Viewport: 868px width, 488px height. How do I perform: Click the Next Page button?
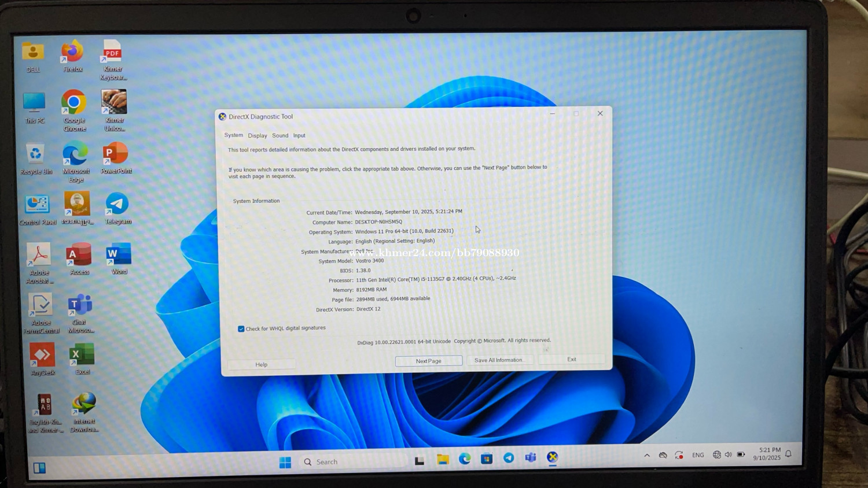(429, 361)
